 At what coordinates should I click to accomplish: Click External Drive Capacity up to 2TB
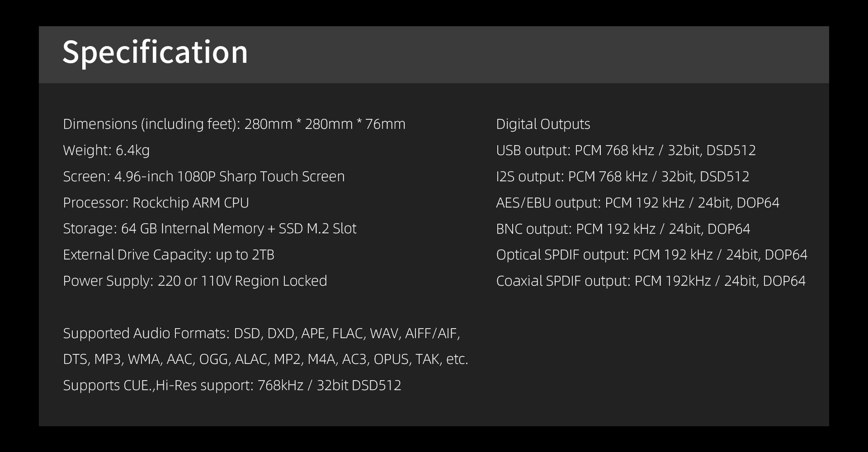tap(169, 255)
